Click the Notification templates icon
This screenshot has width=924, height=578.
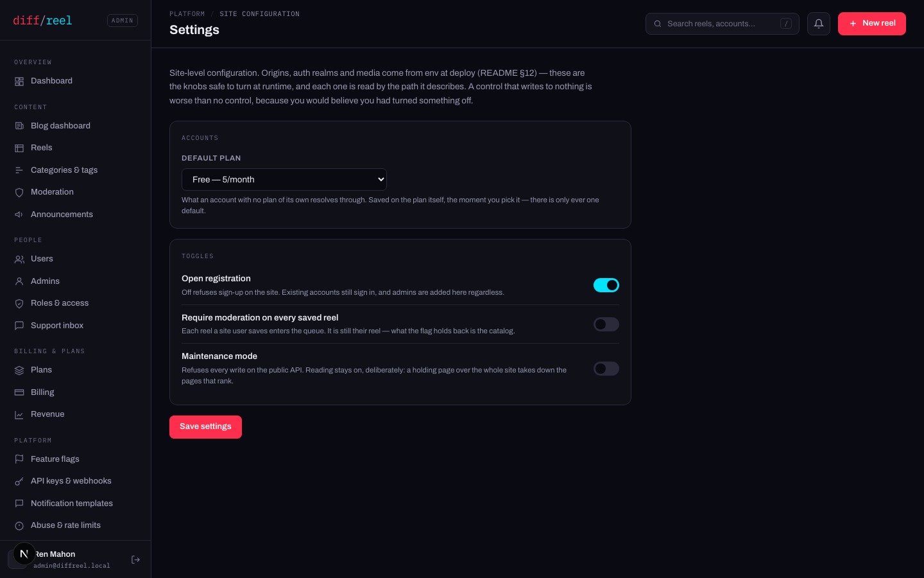[19, 504]
